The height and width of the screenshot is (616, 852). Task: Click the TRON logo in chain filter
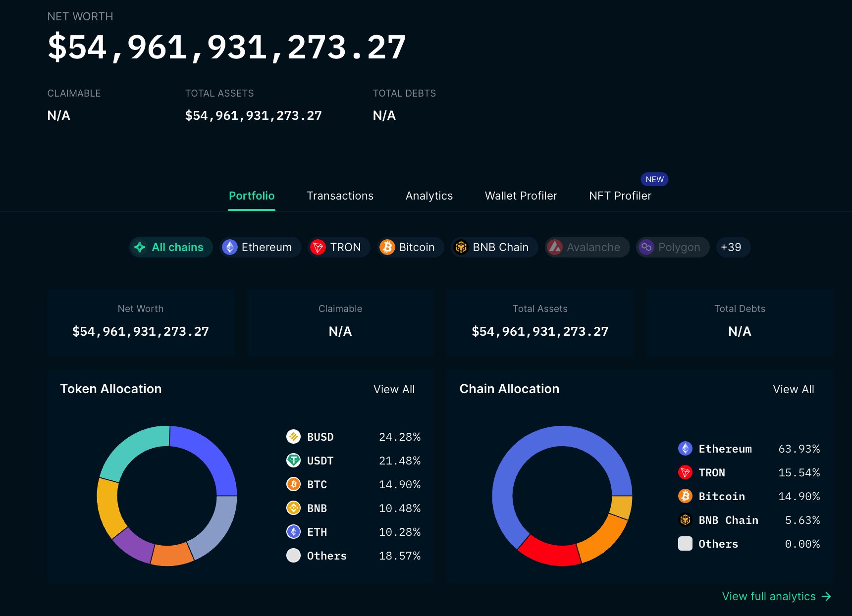[318, 247]
